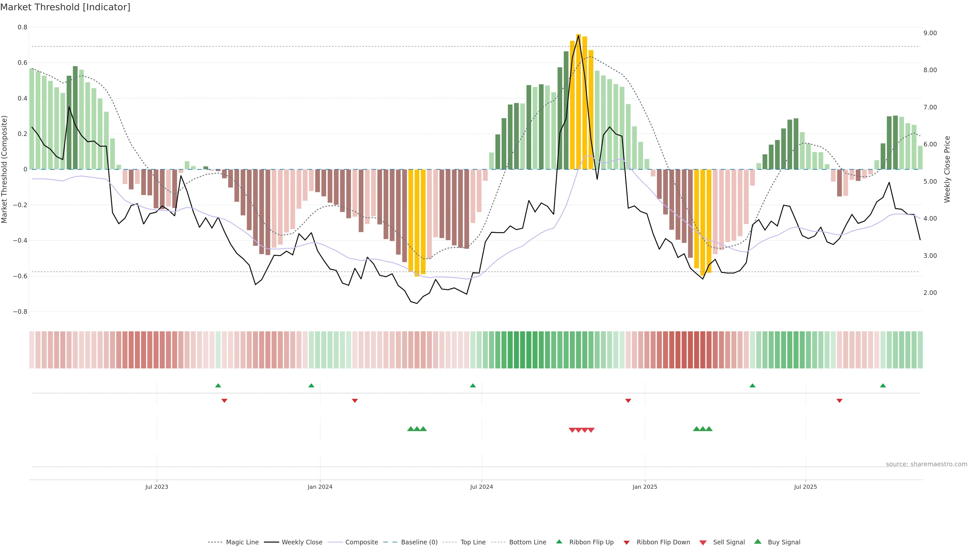This screenshot has height=551, width=980.
Task: Click Sell Signal legend marker
Action: (x=703, y=543)
